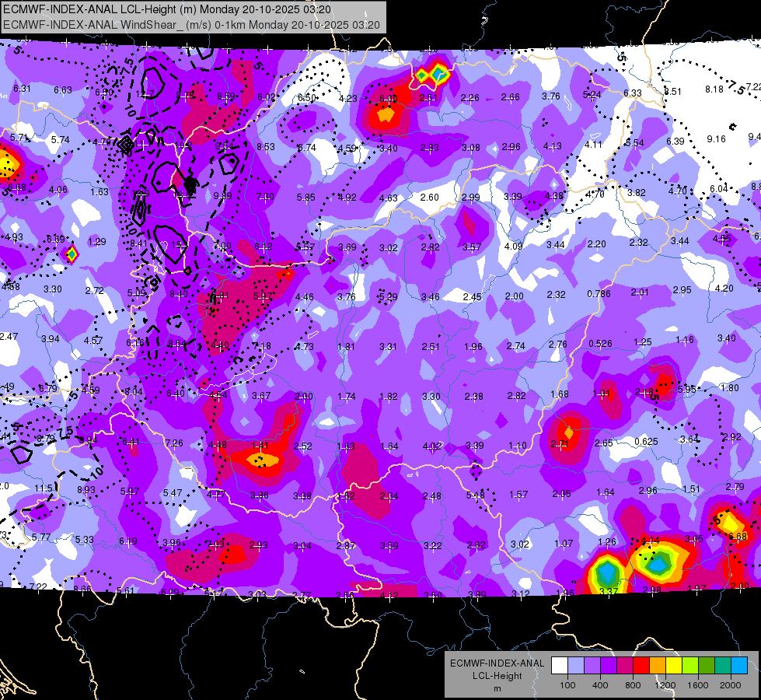Click the map value '2.45'
The width and height of the screenshot is (761, 700).
point(473,296)
